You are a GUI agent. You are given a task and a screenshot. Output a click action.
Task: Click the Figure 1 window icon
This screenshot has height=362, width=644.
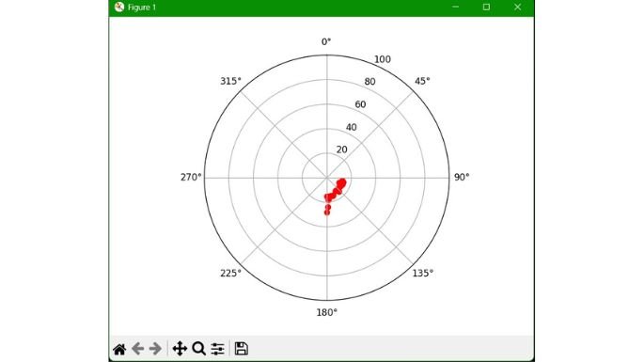coord(119,7)
